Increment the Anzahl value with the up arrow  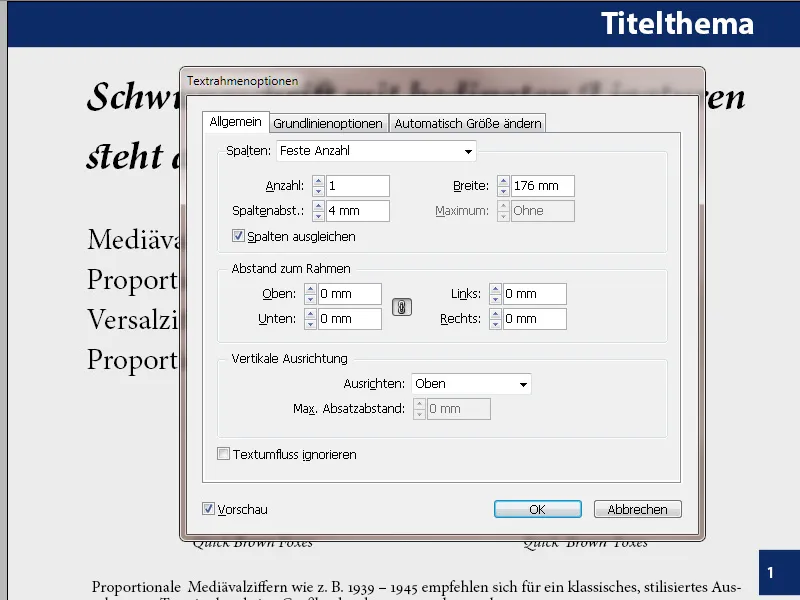click(x=318, y=181)
